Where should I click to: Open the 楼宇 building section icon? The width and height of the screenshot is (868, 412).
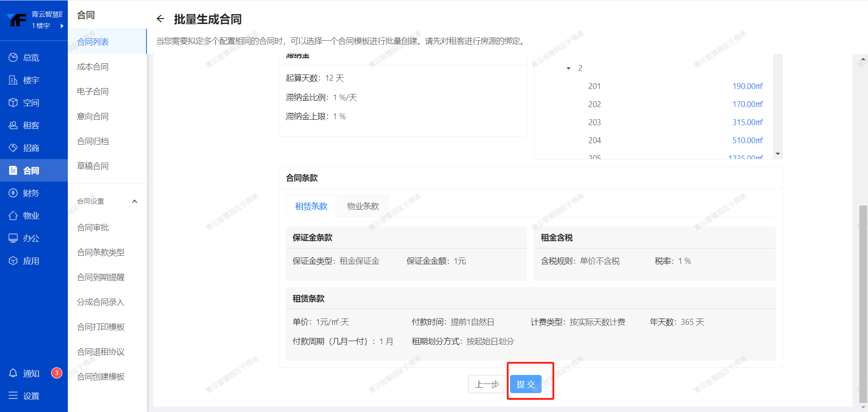tap(13, 80)
